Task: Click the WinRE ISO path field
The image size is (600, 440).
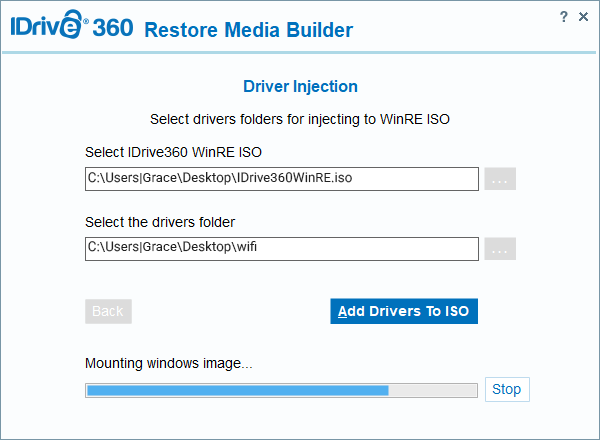Action: [282, 179]
